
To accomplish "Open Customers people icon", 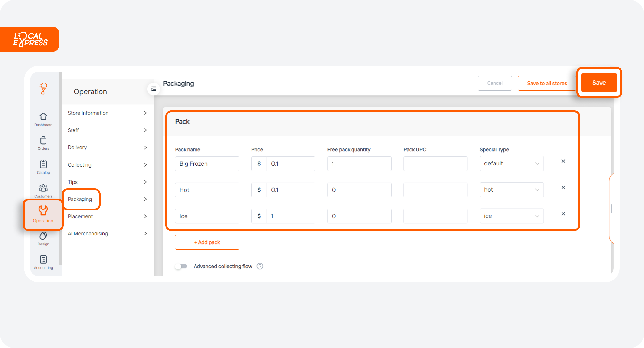I will tap(43, 188).
